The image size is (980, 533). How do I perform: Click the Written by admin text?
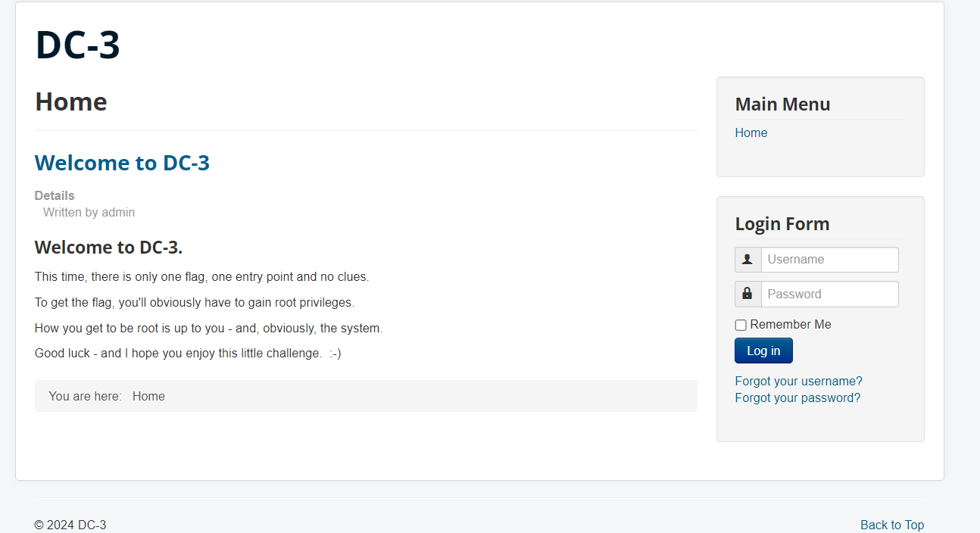pos(89,212)
